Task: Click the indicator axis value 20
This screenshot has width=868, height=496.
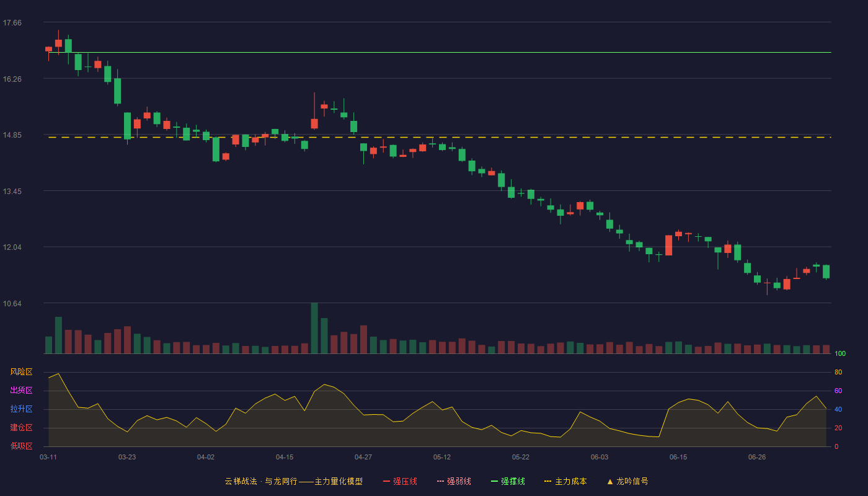Action: (838, 428)
